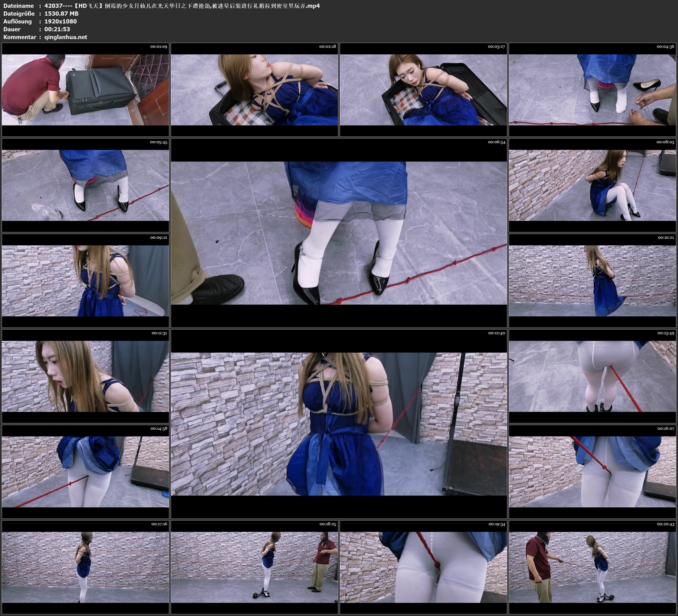Open the large thumbnail at 00:12:40
The image size is (678, 616).
(339, 424)
